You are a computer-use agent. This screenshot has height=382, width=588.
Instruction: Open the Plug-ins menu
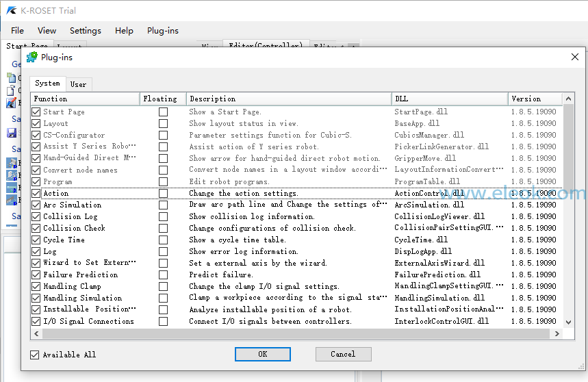point(163,30)
